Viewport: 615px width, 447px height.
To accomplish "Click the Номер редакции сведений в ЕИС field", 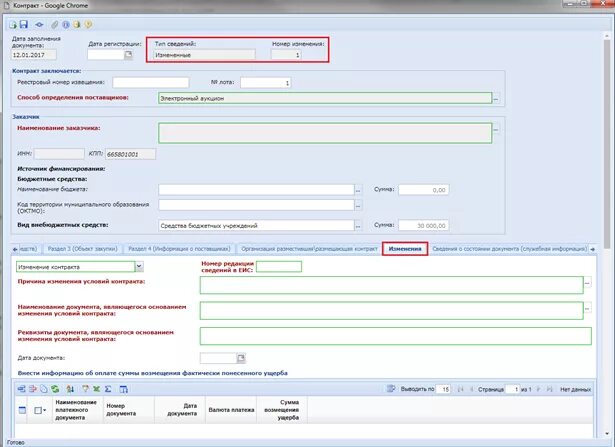I will coord(279,267).
